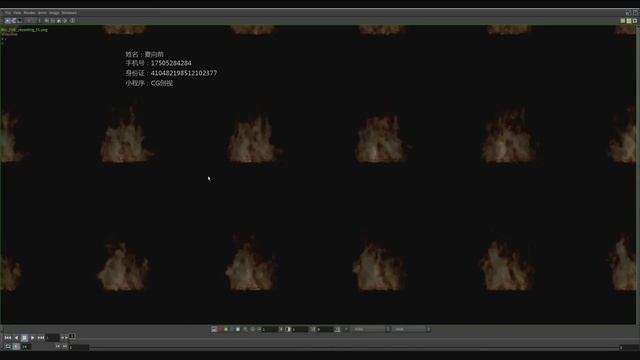Toggle the green channel display
This screenshot has height=360, width=640.
point(226,329)
